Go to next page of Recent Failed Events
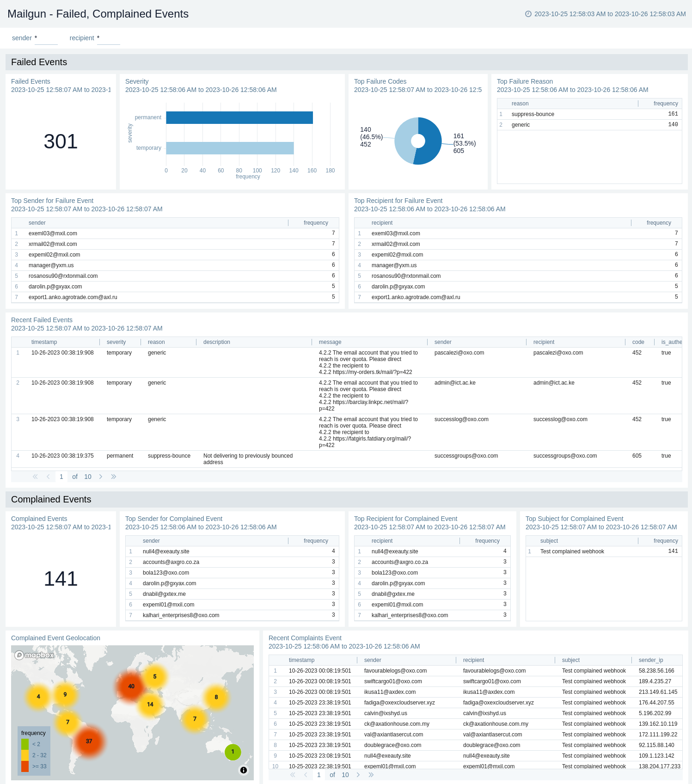 tap(101, 477)
